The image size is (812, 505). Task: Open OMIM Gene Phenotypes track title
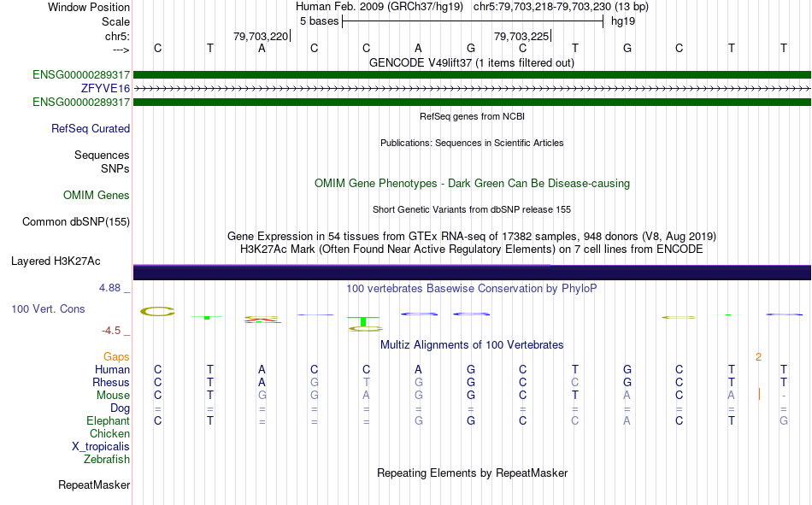472,184
